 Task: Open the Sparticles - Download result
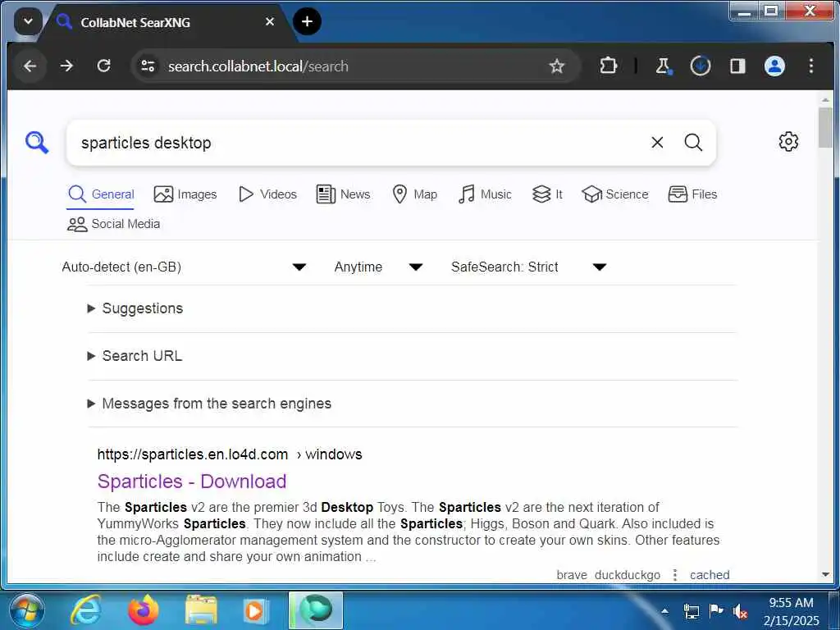pos(192,481)
